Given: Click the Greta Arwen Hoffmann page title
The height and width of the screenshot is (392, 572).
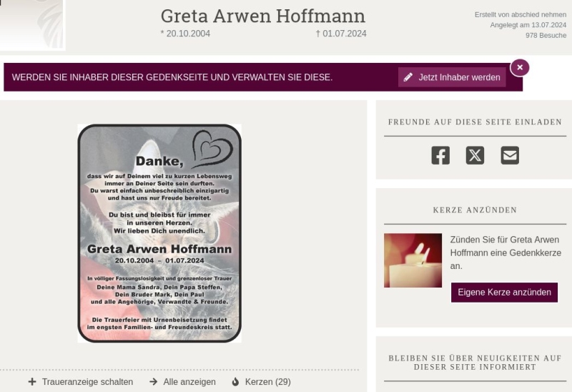Looking at the screenshot, I should point(262,16).
